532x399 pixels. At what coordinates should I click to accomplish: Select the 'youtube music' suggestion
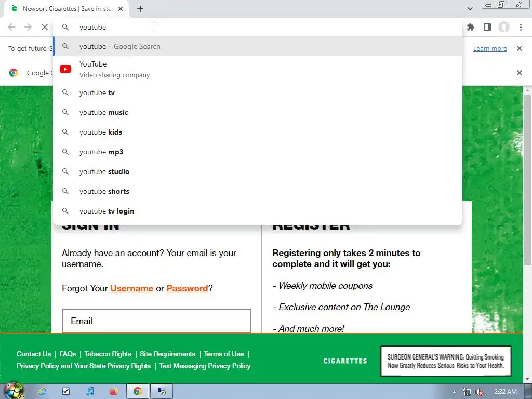[x=258, y=112]
